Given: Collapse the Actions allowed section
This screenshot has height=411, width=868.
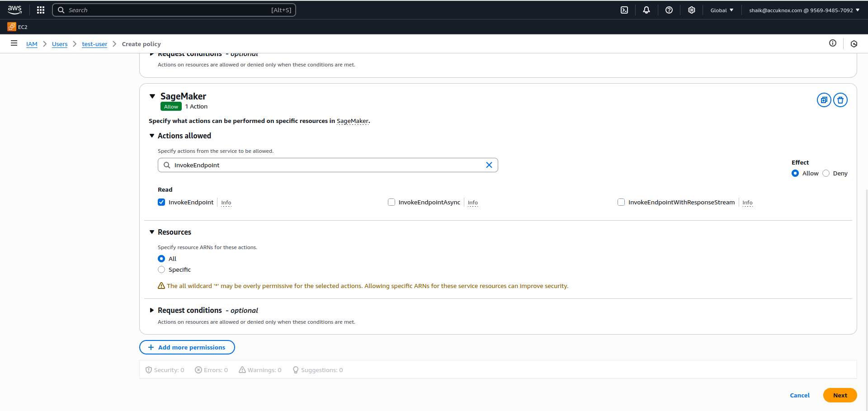Looking at the screenshot, I should click(152, 136).
